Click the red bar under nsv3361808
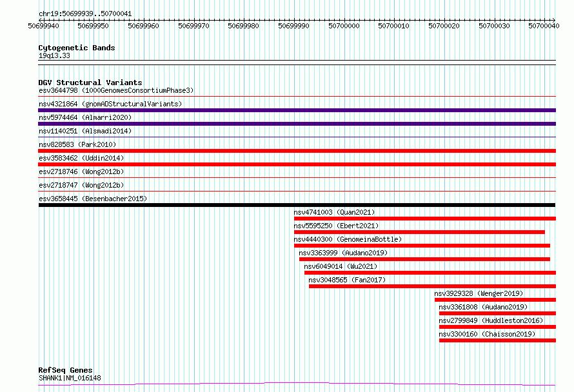574x392 pixels. pos(497,313)
